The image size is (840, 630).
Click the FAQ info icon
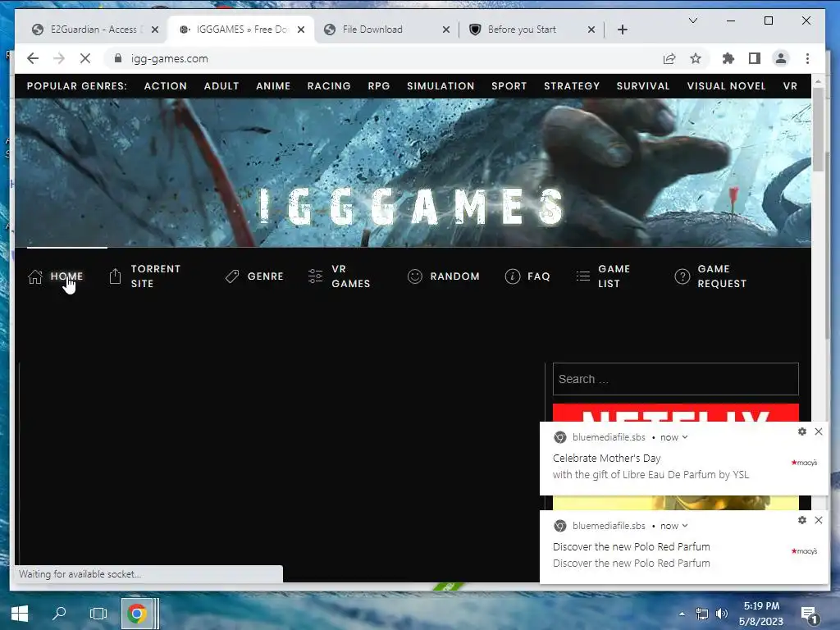[512, 276]
